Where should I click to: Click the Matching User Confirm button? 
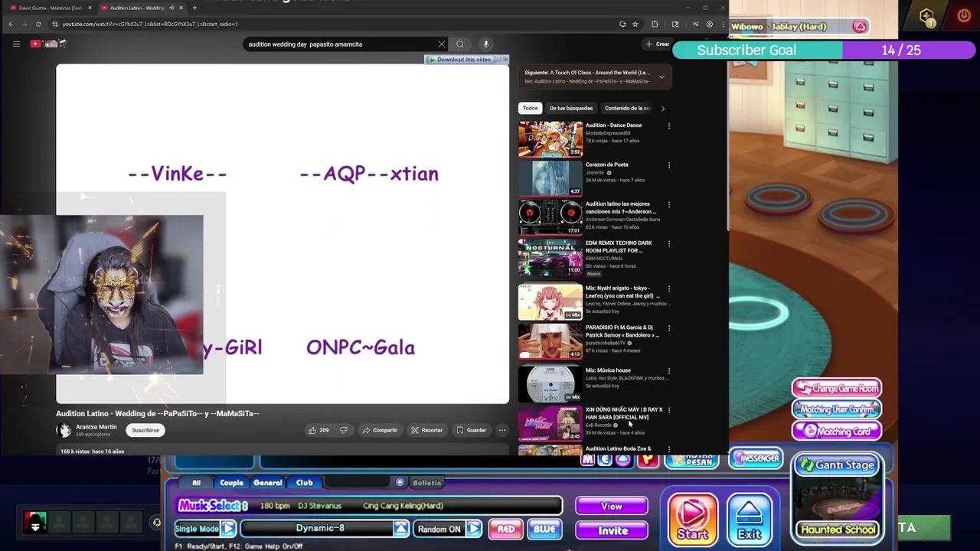(836, 409)
